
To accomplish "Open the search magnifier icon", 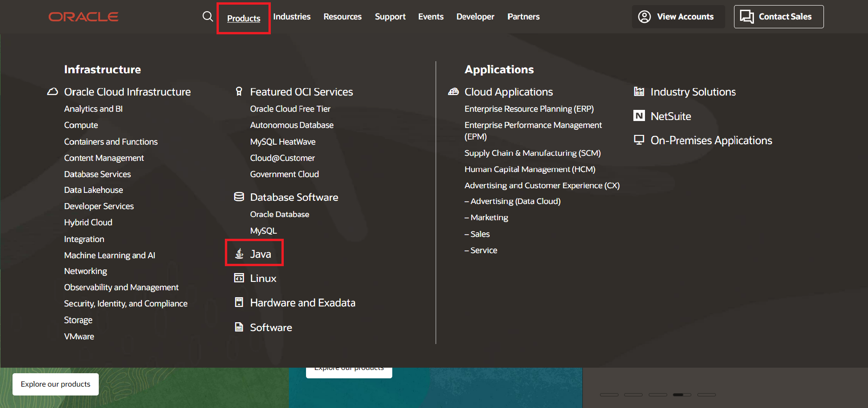I will [x=208, y=17].
